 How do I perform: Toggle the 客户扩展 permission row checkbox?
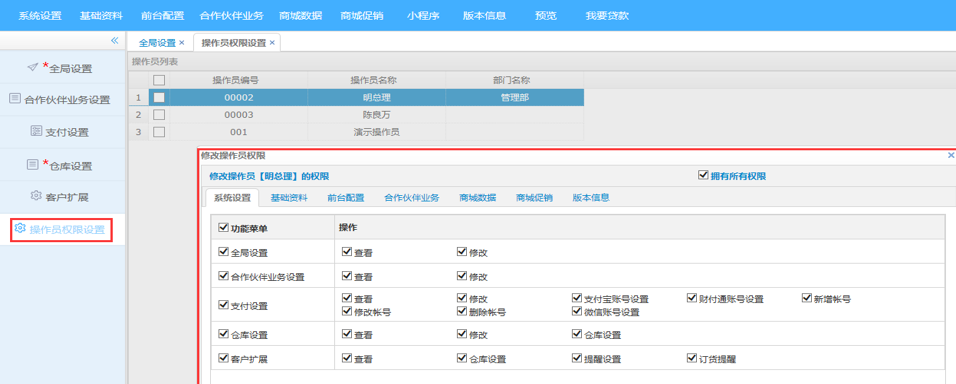pos(223,358)
